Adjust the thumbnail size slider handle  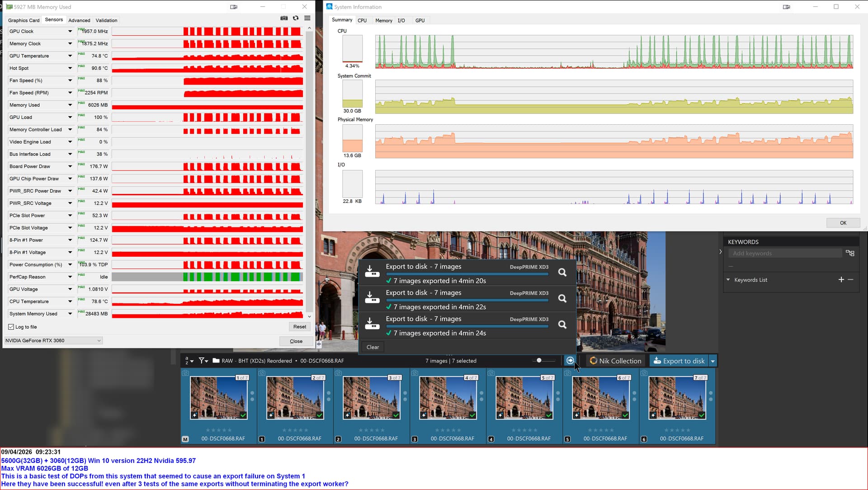tap(539, 360)
